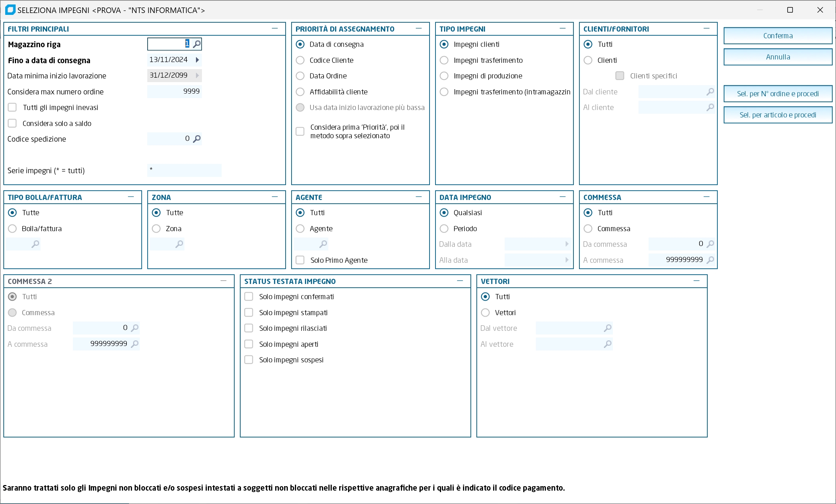Click the Magazzino riga lookup magnifier icon
The width and height of the screenshot is (836, 504).
(197, 44)
